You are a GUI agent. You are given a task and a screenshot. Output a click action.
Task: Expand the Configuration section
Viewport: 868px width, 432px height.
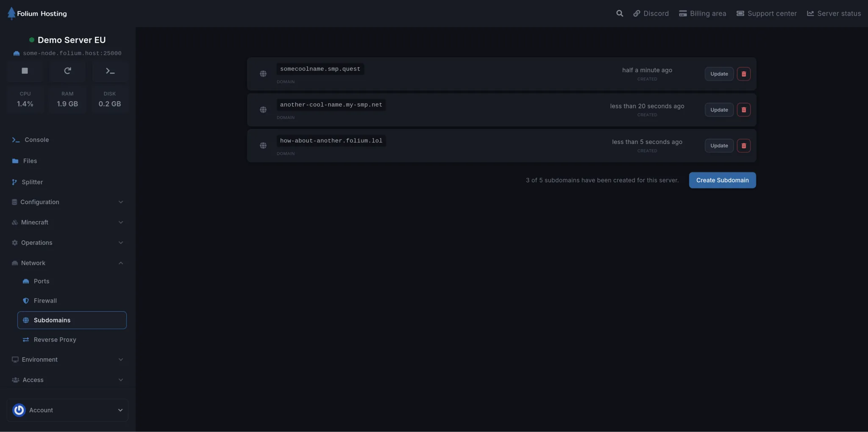(39, 202)
